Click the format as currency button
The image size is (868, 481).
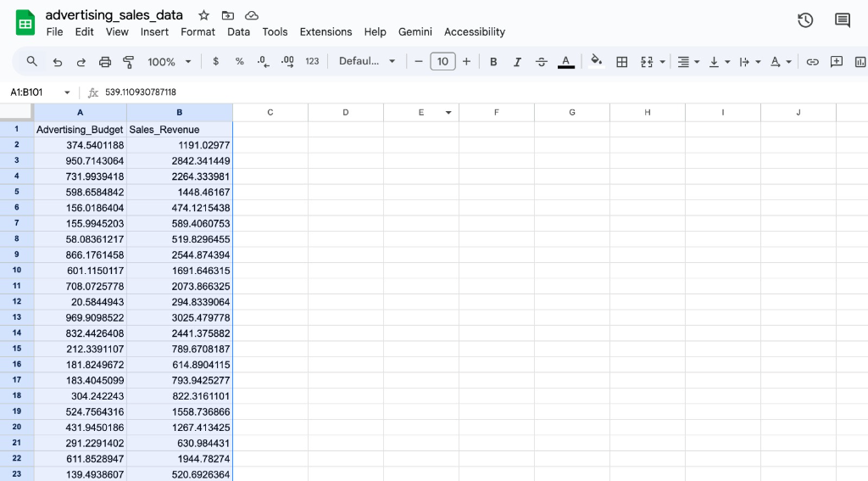click(216, 62)
